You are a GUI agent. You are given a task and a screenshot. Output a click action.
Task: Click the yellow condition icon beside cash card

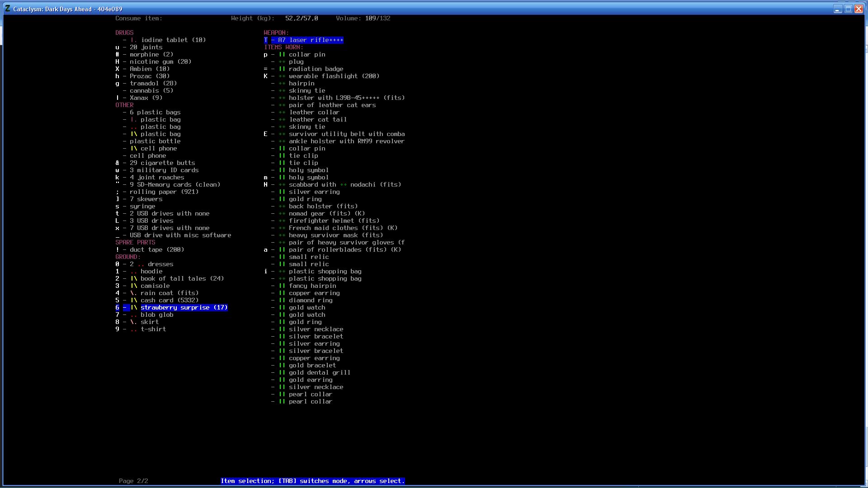point(134,300)
